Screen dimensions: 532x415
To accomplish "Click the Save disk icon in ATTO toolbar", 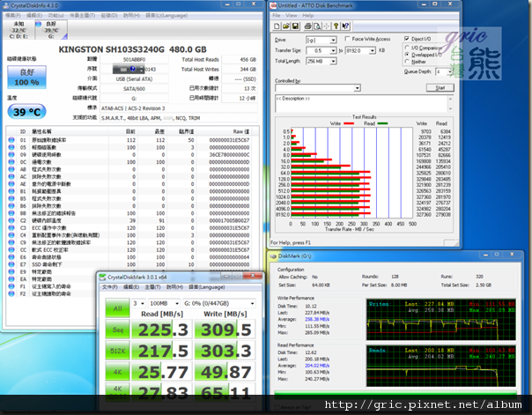I will (x=295, y=26).
